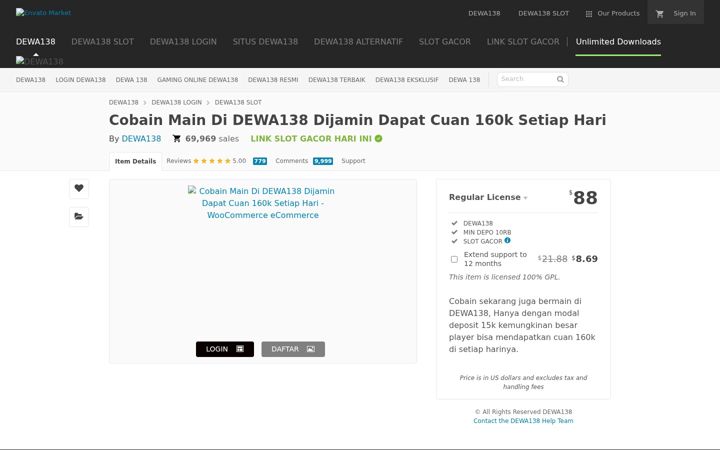Click DEWA138 TERBAIK in secondary nav
The image size is (720, 450).
[337, 79]
